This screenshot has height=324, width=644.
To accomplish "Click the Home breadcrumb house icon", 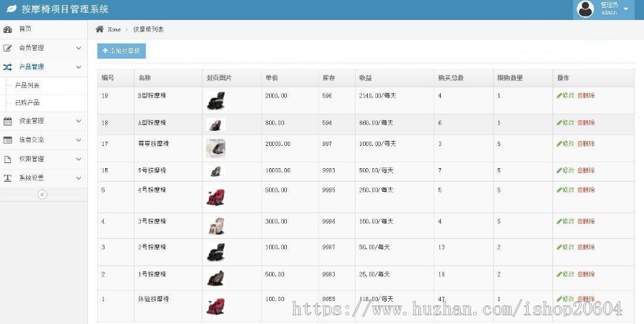I will [x=99, y=29].
